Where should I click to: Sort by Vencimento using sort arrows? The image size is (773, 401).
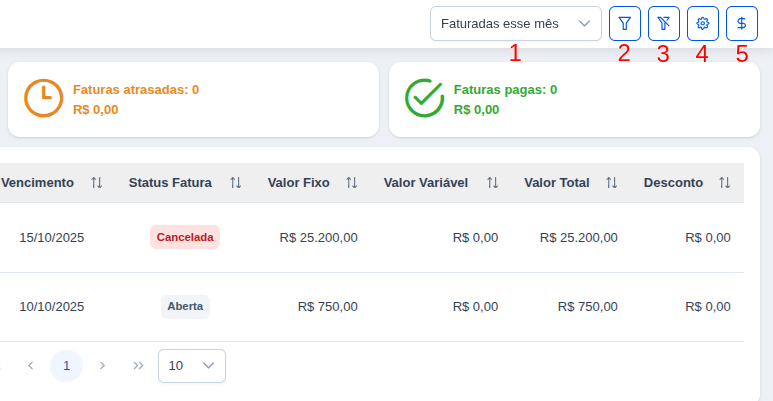pos(97,183)
